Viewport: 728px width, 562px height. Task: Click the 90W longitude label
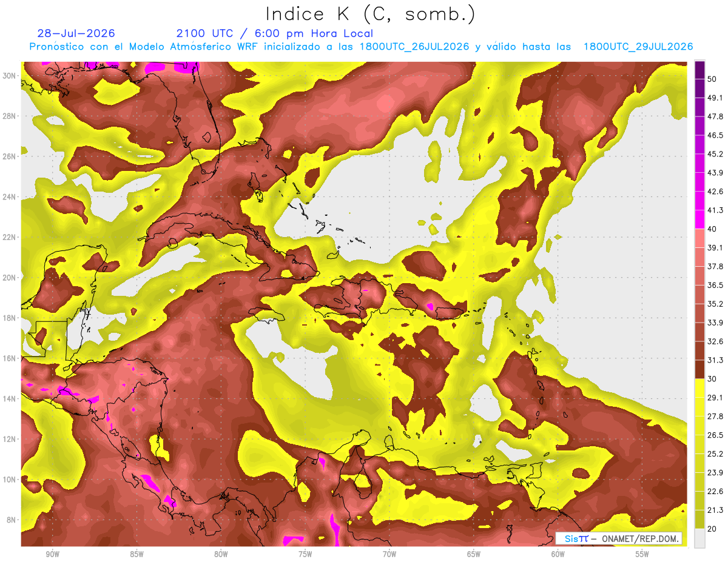(52, 554)
